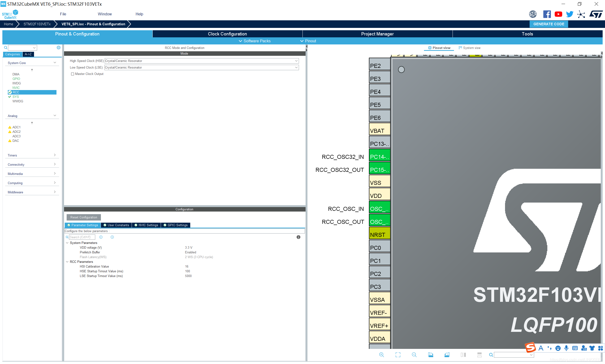Click the ST community network icon
The image size is (605, 364).
pos(581,14)
